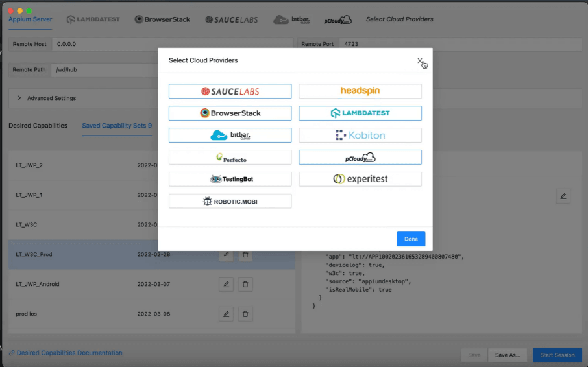Toggle the Perfecto provider option

pyautogui.click(x=230, y=157)
